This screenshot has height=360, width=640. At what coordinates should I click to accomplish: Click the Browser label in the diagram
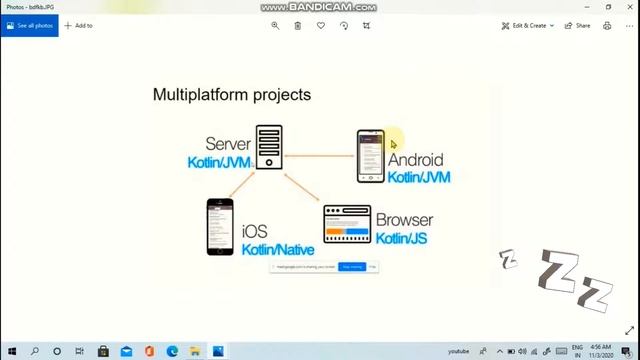coord(404,220)
